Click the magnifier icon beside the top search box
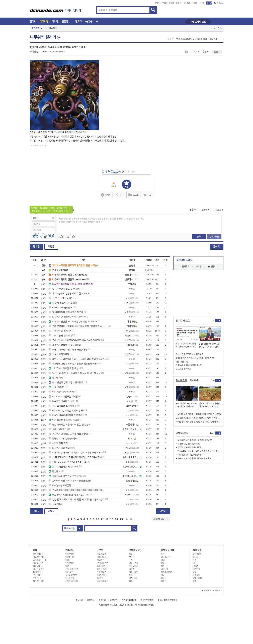 (x=153, y=10)
